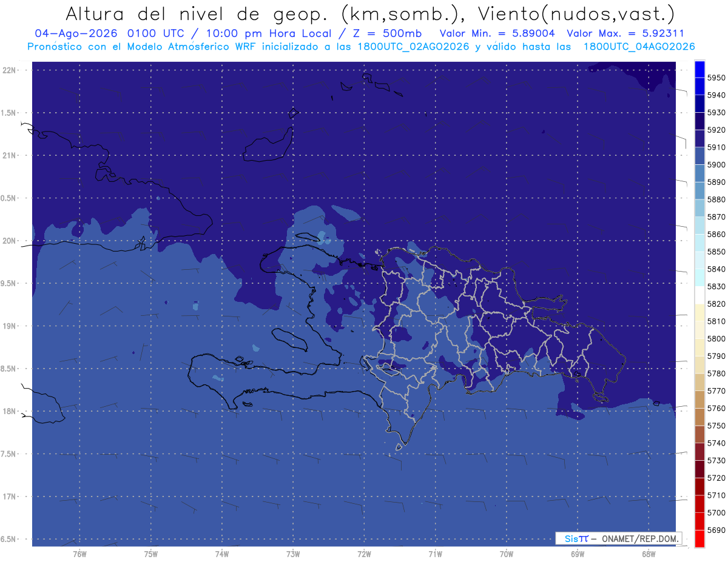
Task: Click the '22N' latitude label
Action: tap(10, 70)
